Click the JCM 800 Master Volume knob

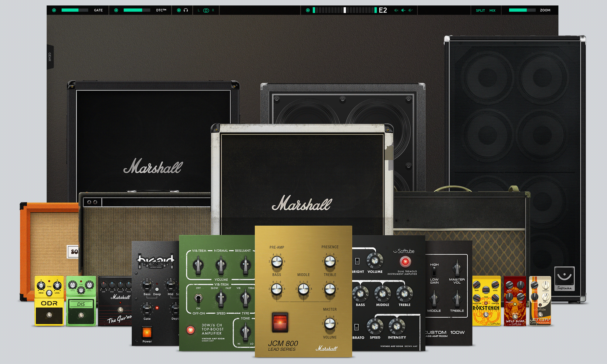[330, 324]
